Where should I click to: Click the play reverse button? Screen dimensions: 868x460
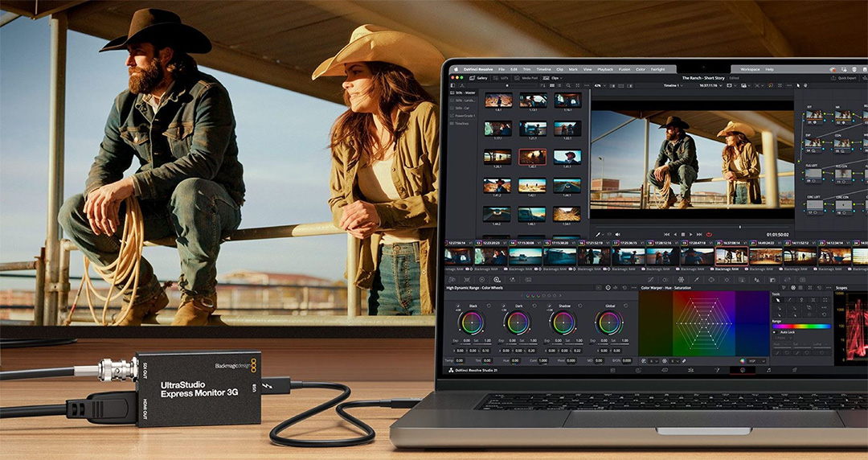[675, 235]
